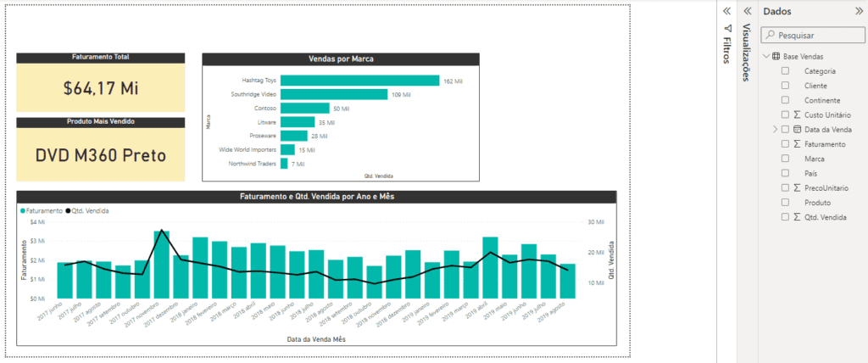Click the 2018 janeiro column bar
The width and height of the screenshot is (868, 363).
tap(200, 268)
